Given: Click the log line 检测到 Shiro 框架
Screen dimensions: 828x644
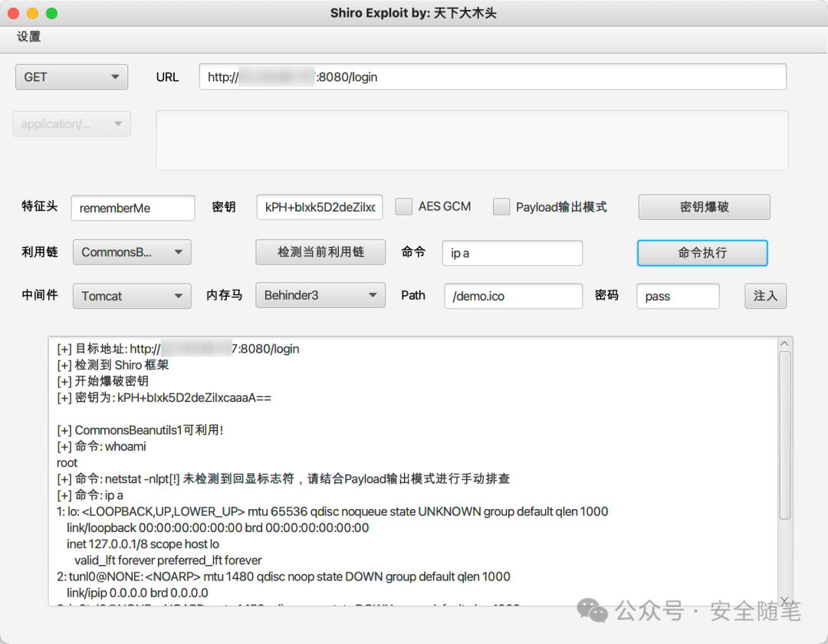Looking at the screenshot, I should coord(113,365).
